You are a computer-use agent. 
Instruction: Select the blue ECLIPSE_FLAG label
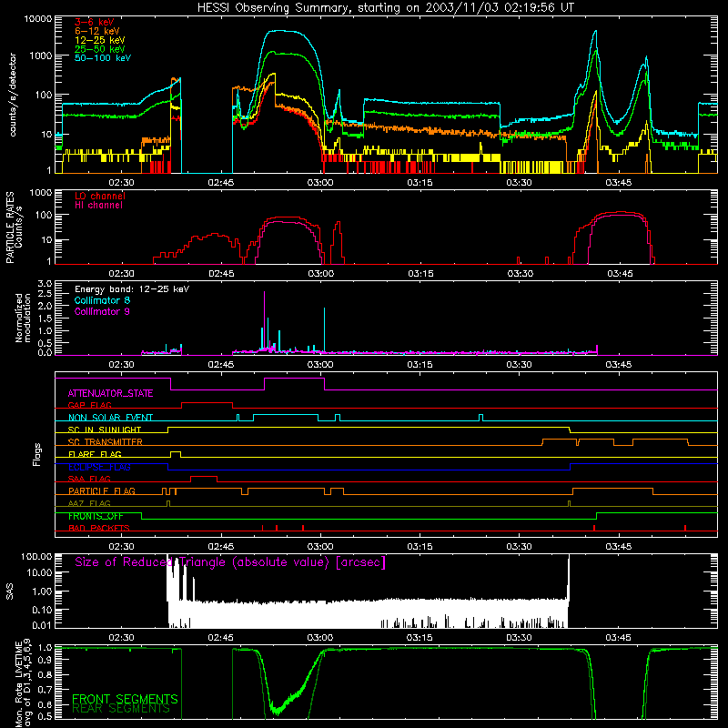coord(99,467)
